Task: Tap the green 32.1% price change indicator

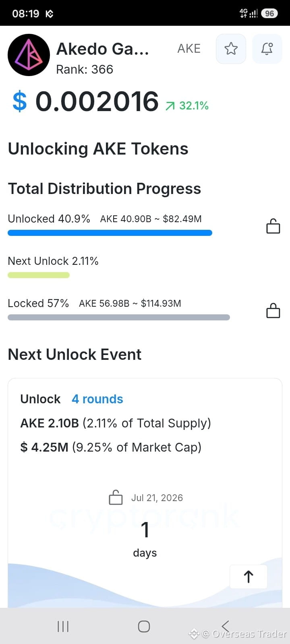Action: tap(187, 105)
